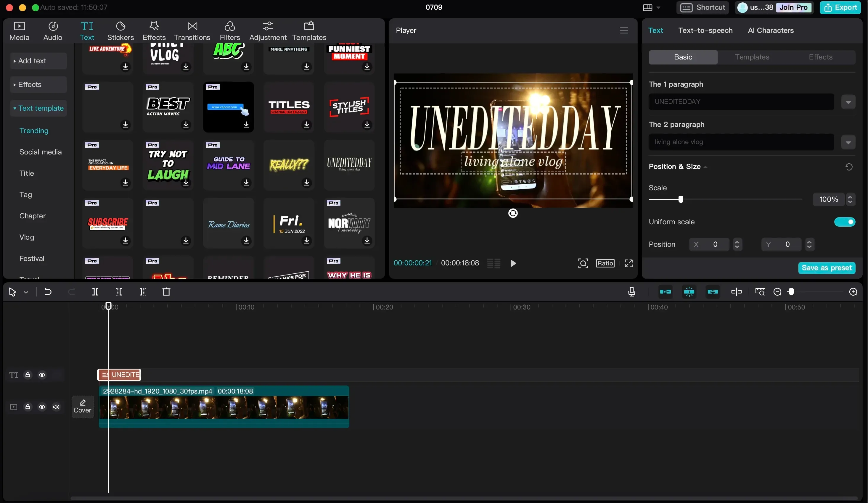
Task: Click the Delete trash icon in timeline toolbar
Action: [166, 292]
